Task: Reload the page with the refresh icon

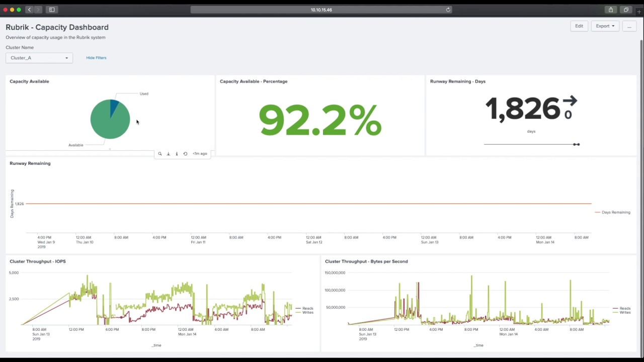Action: click(448, 10)
